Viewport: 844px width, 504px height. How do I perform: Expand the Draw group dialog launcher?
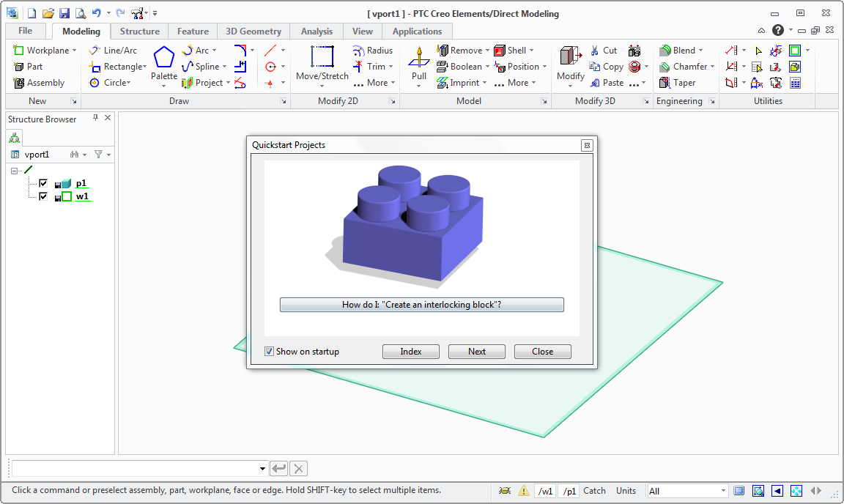pos(283,101)
